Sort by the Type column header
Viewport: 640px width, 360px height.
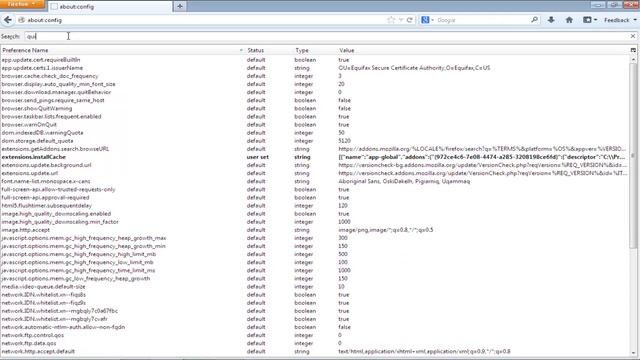pyautogui.click(x=315, y=50)
